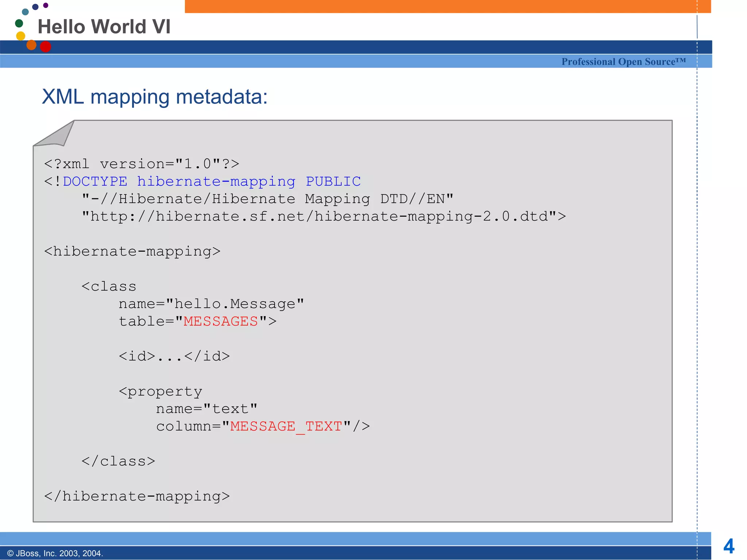
Task: Click the orange bar at top
Action: [447, 6]
